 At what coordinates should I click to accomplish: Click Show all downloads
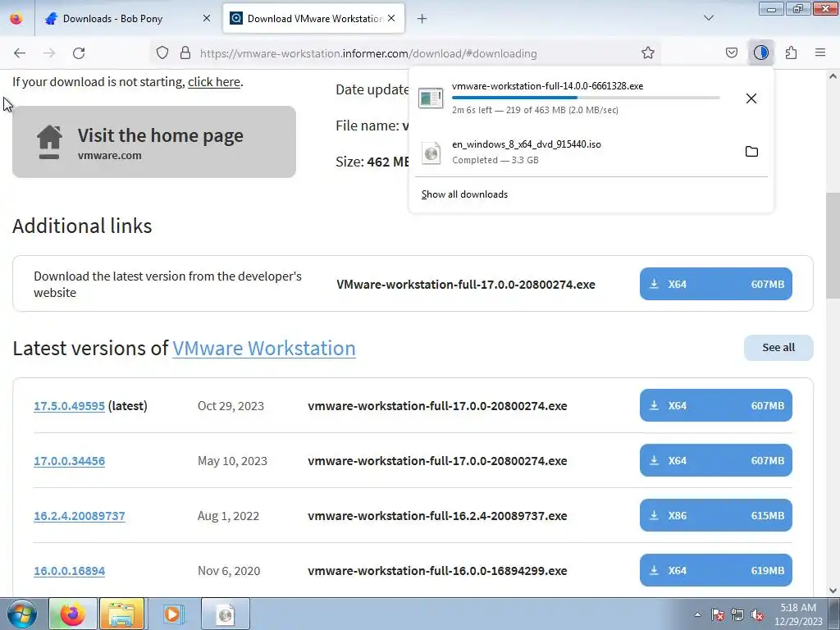[x=464, y=194]
